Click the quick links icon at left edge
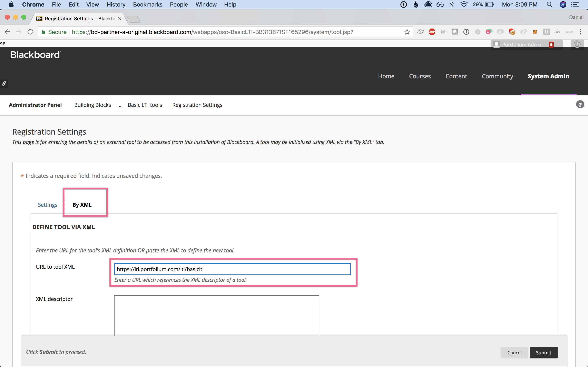Screen dimensions: 588x367 4,84
